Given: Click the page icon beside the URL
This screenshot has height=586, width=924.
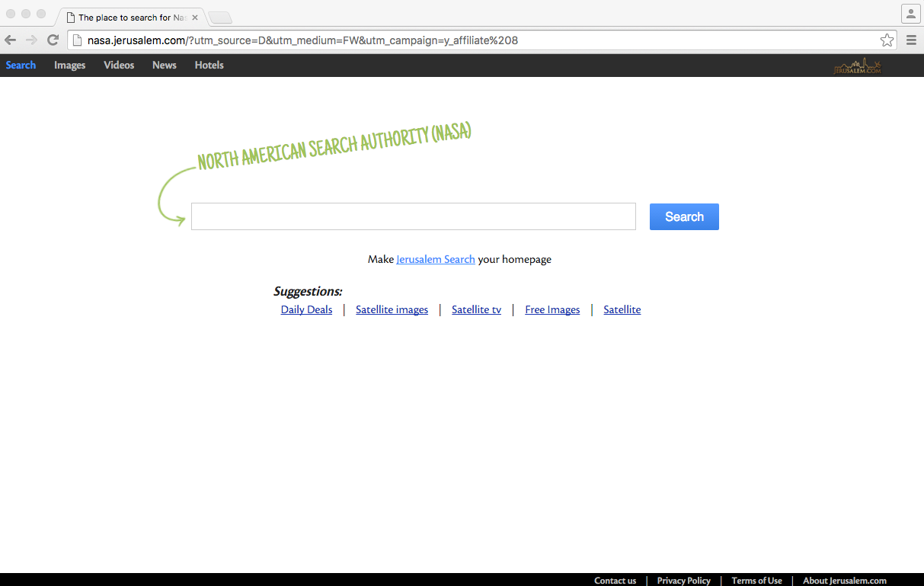Looking at the screenshot, I should [77, 40].
